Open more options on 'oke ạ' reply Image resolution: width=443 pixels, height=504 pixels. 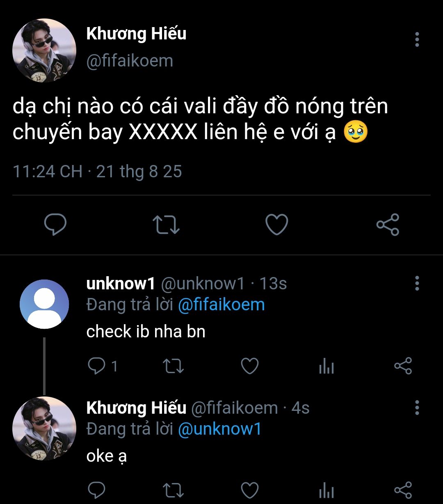point(417,408)
